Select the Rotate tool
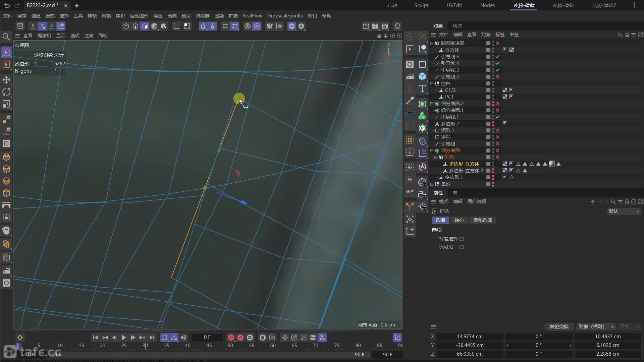644x362 pixels. [6, 92]
